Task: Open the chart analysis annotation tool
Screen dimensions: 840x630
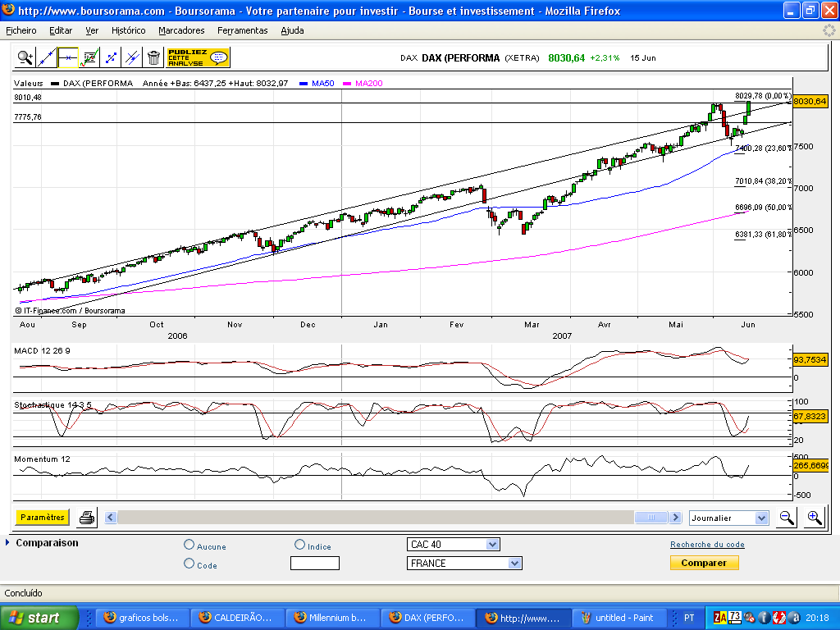Action: click(90, 59)
